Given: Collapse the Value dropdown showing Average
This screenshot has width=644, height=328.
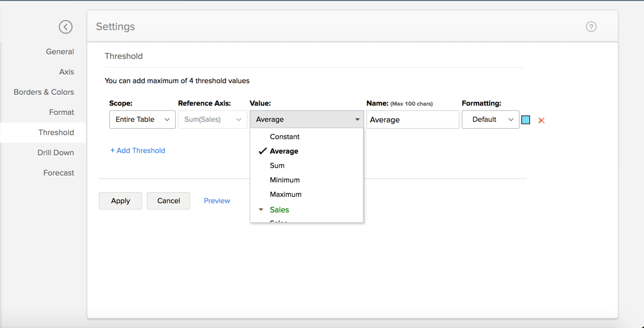Looking at the screenshot, I should 306,120.
